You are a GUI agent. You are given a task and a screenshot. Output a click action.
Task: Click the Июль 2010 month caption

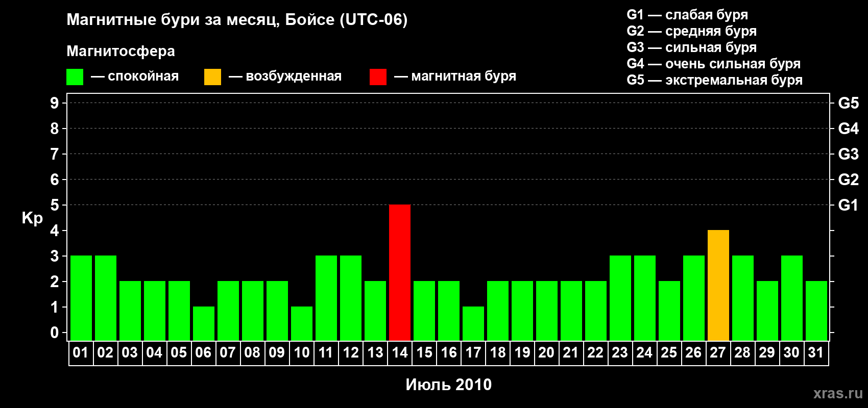(x=449, y=385)
